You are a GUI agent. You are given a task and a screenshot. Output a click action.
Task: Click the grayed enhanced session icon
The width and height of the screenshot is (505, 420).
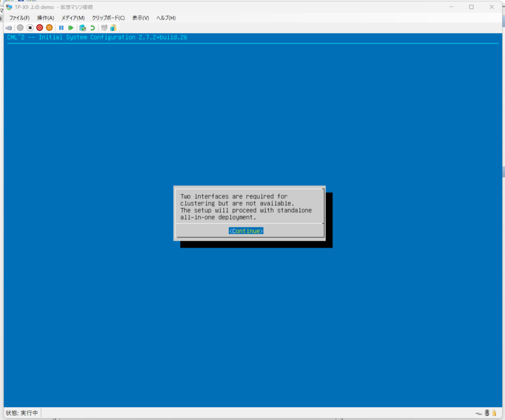click(104, 28)
